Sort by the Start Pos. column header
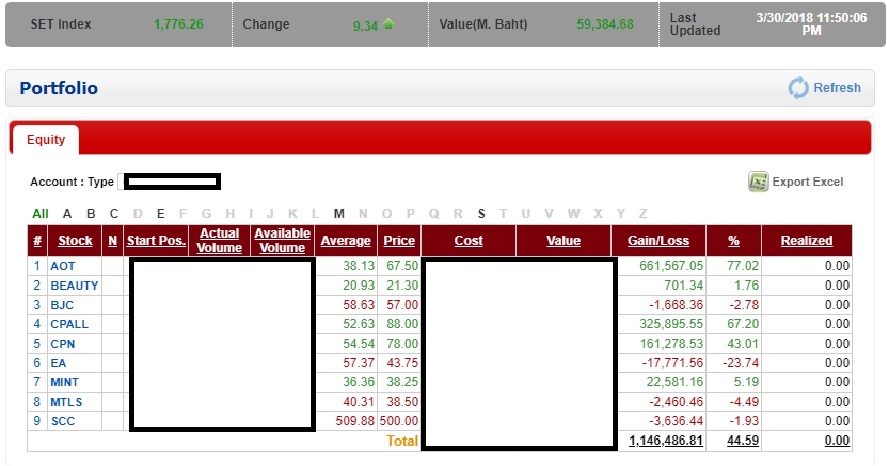The image size is (887, 466). pos(156,240)
